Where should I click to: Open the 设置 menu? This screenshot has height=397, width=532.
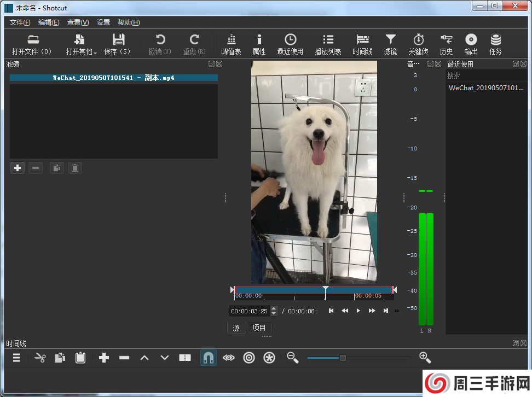(x=103, y=22)
